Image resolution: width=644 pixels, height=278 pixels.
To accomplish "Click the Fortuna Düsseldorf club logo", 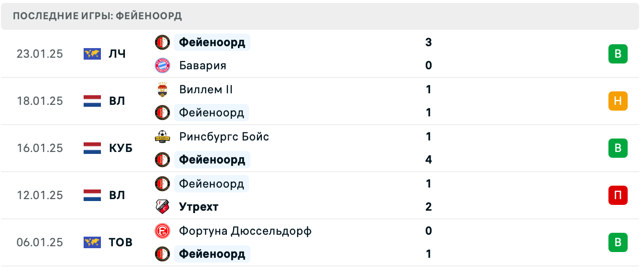I will 162,231.
